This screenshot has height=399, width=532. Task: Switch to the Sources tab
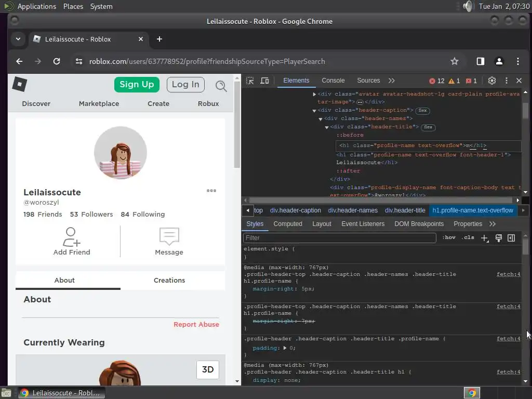pos(368,81)
